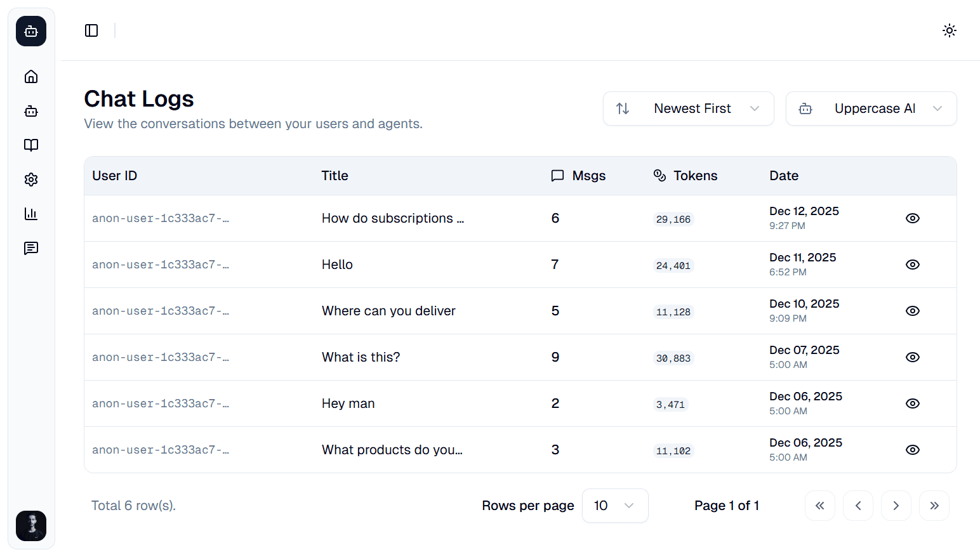The height and width of the screenshot is (557, 980).
Task: Click the top-left bot logo icon
Action: pyautogui.click(x=30, y=30)
